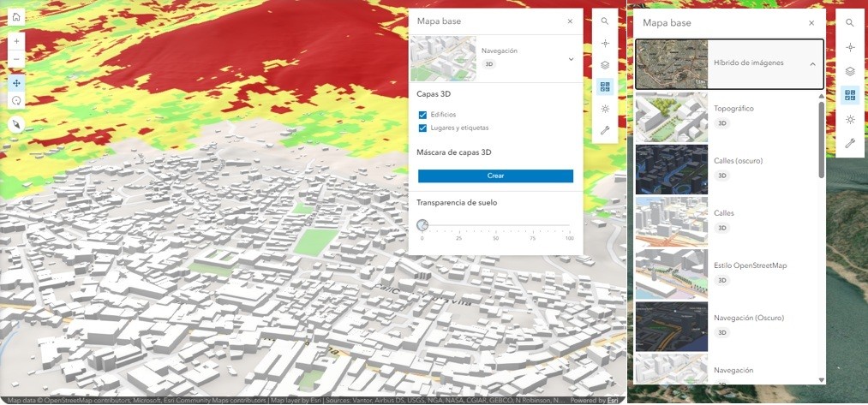
Task: Choose the Navegación basemap at list bottom
Action: (727, 369)
